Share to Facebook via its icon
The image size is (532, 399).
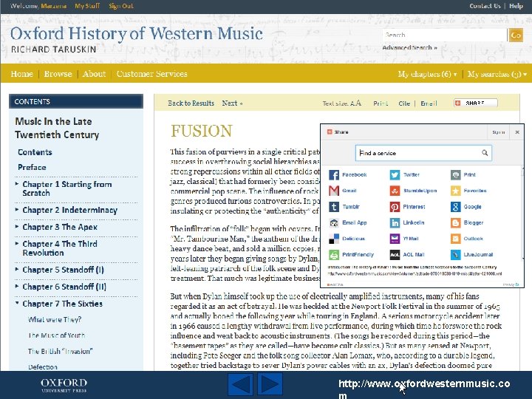tap(334, 174)
